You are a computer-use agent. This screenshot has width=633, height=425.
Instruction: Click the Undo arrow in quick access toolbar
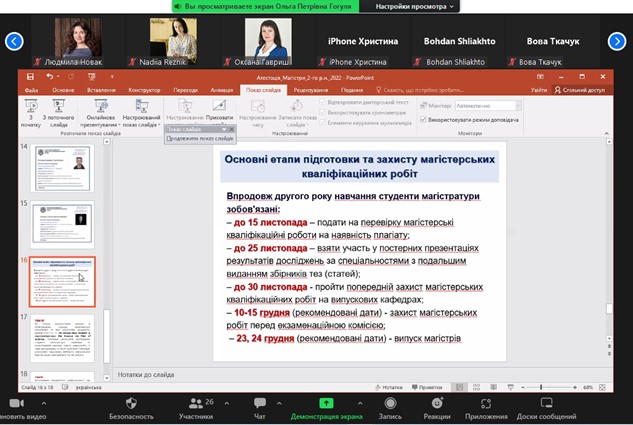pyautogui.click(x=50, y=76)
